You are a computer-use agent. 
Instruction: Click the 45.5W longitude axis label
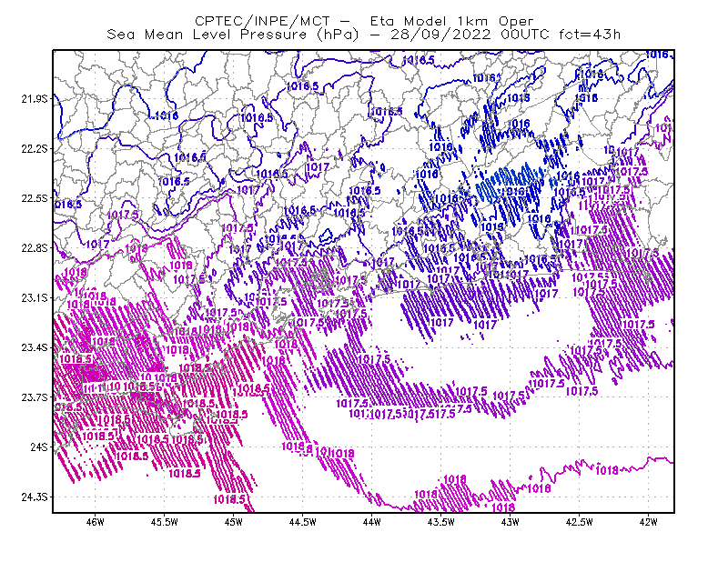pos(165,522)
